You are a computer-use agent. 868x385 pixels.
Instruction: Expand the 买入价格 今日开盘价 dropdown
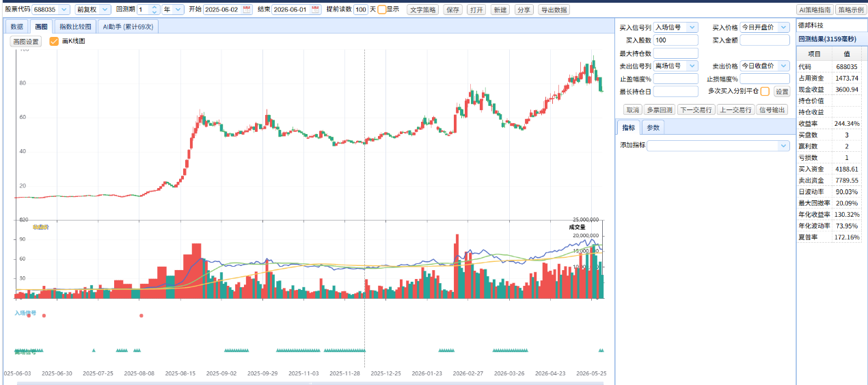point(765,27)
